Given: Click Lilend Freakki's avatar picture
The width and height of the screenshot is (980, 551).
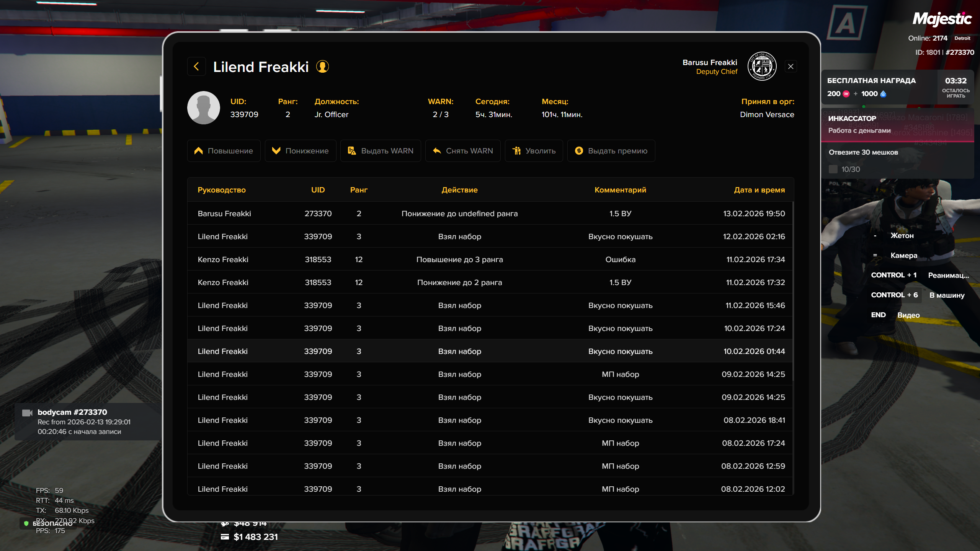Looking at the screenshot, I should (x=203, y=108).
